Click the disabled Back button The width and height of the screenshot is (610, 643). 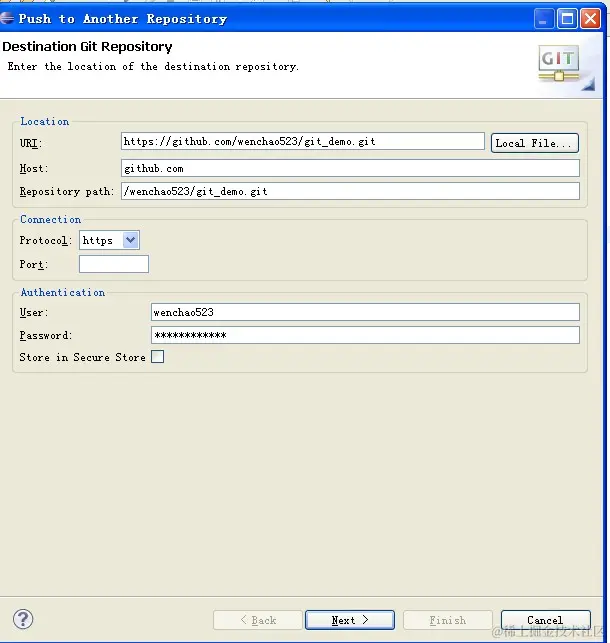tap(258, 620)
